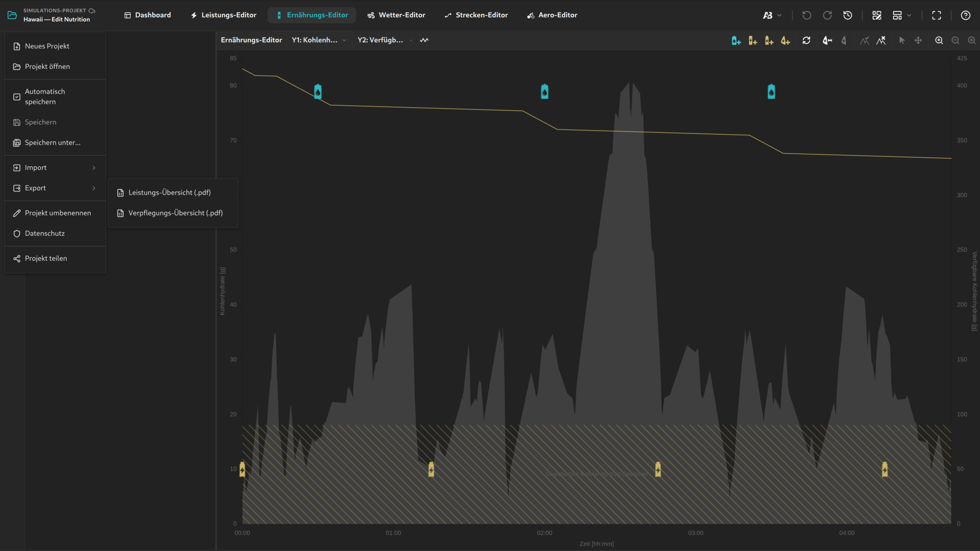980x551 pixels.
Task: Open the Y1: Kohlenh… axis dropdown
Action: click(319, 40)
